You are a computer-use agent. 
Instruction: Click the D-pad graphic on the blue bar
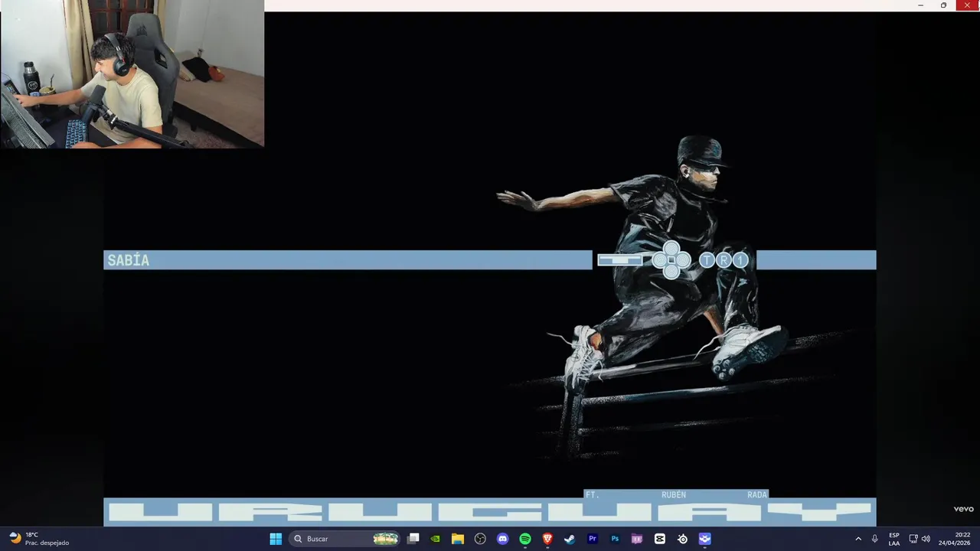coord(671,260)
